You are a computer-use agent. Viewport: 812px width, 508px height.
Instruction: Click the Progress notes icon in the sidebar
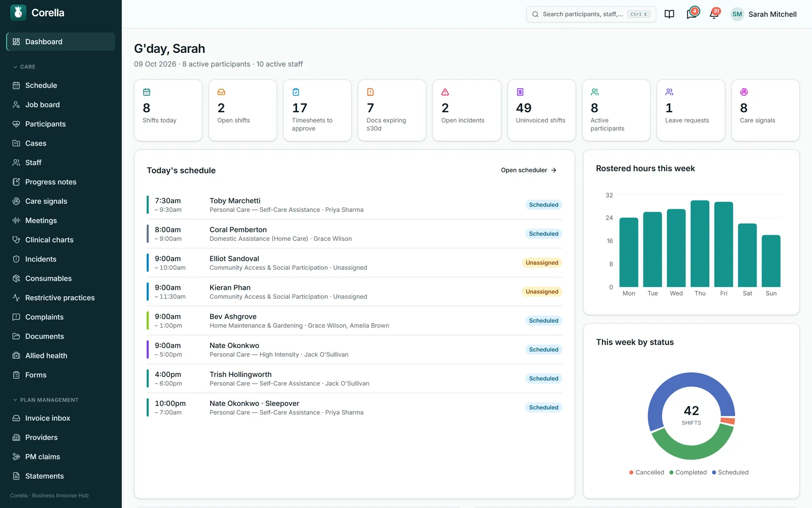coord(16,182)
